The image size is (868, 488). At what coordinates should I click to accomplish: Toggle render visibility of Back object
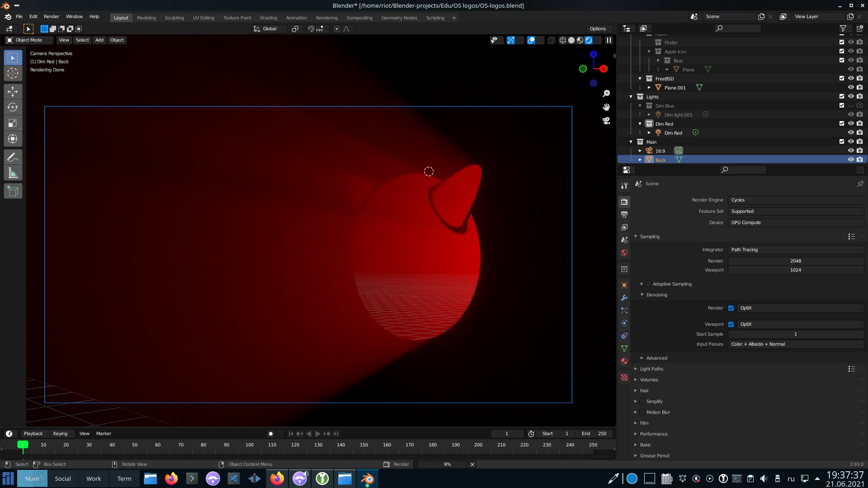click(x=859, y=160)
